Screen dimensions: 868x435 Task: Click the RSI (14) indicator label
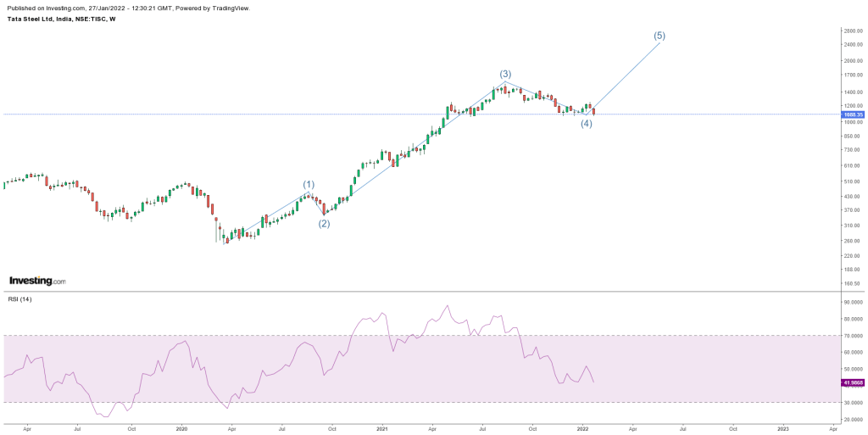(19, 300)
